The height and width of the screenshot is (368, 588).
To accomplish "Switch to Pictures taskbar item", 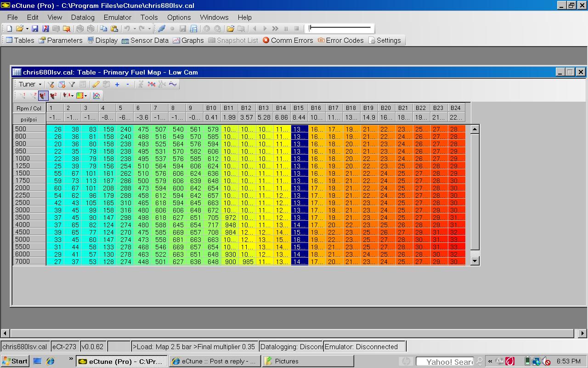I will [307, 361].
